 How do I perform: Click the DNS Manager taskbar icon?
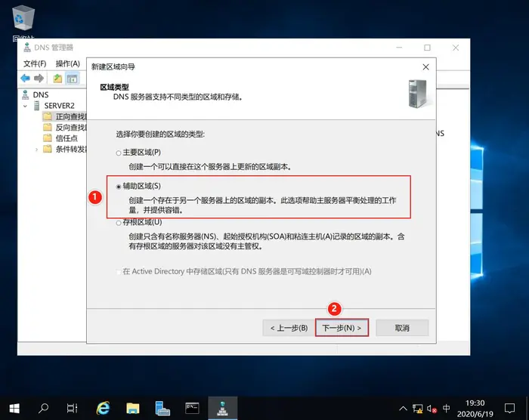(223, 409)
